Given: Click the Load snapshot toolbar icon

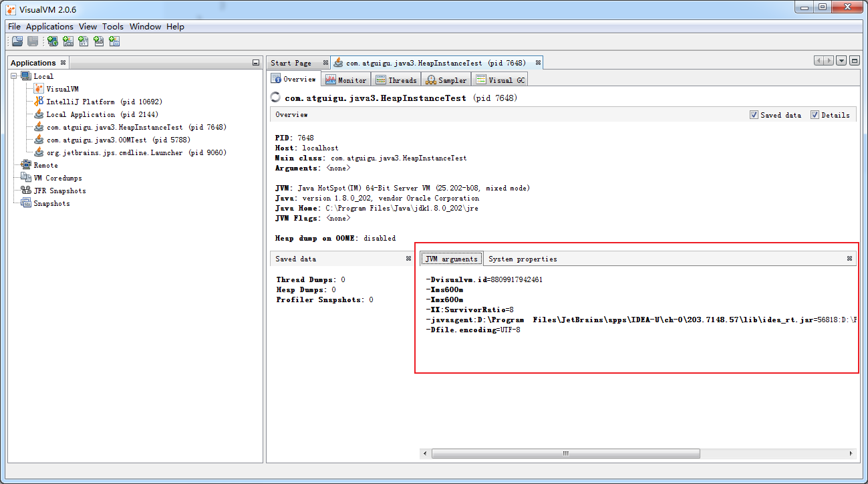Looking at the screenshot, I should [17, 41].
